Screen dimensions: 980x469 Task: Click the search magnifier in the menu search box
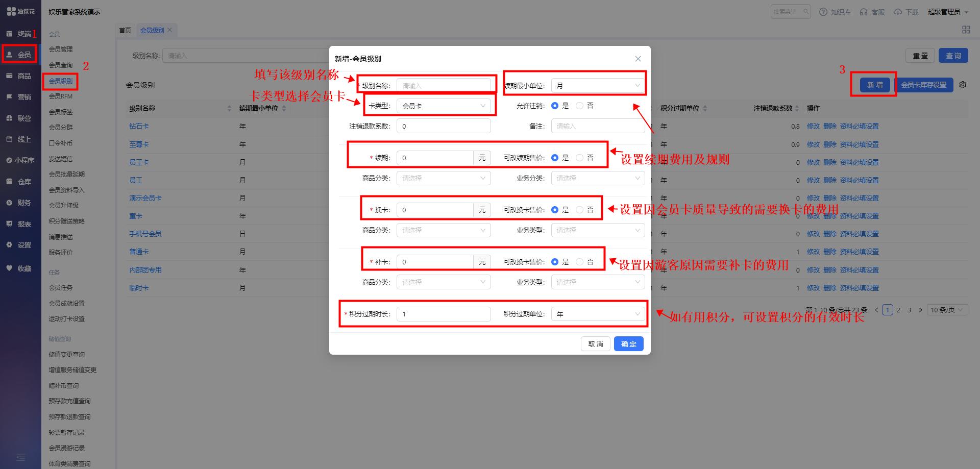click(x=806, y=12)
